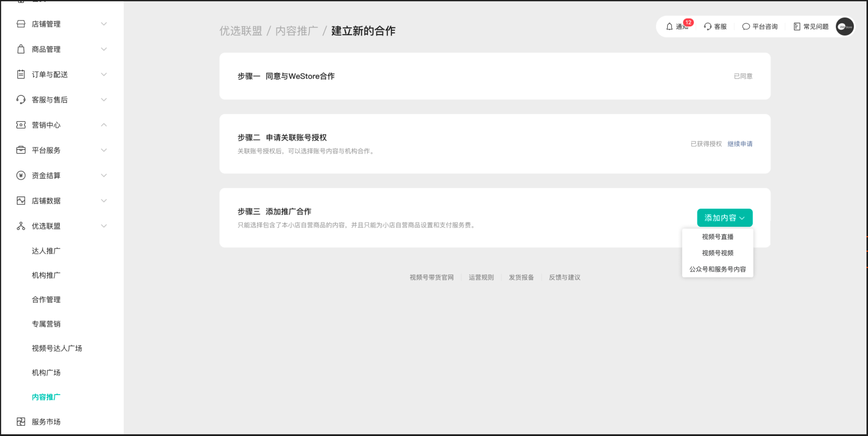Click the 继续申请 link
Viewport: 868px width, 436px height.
click(x=740, y=144)
